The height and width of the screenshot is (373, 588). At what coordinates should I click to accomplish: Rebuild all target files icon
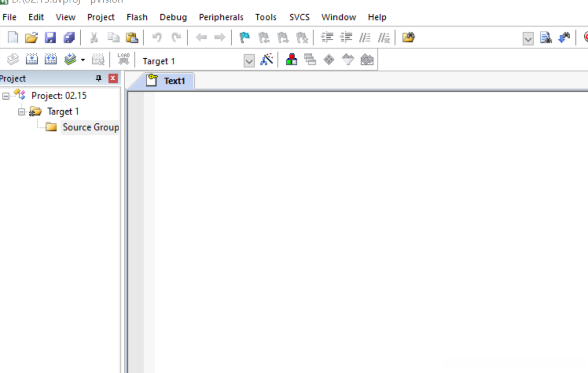(51, 59)
